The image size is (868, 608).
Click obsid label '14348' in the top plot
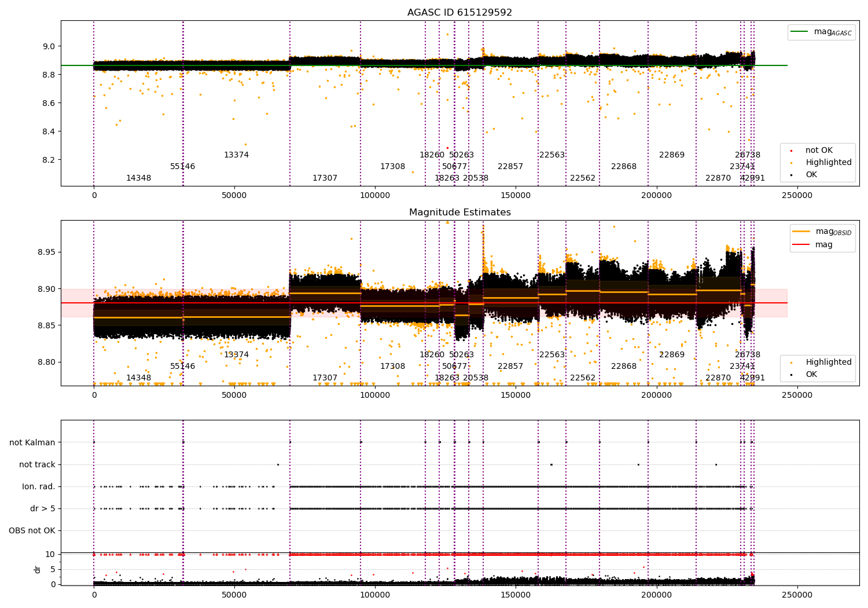139,178
